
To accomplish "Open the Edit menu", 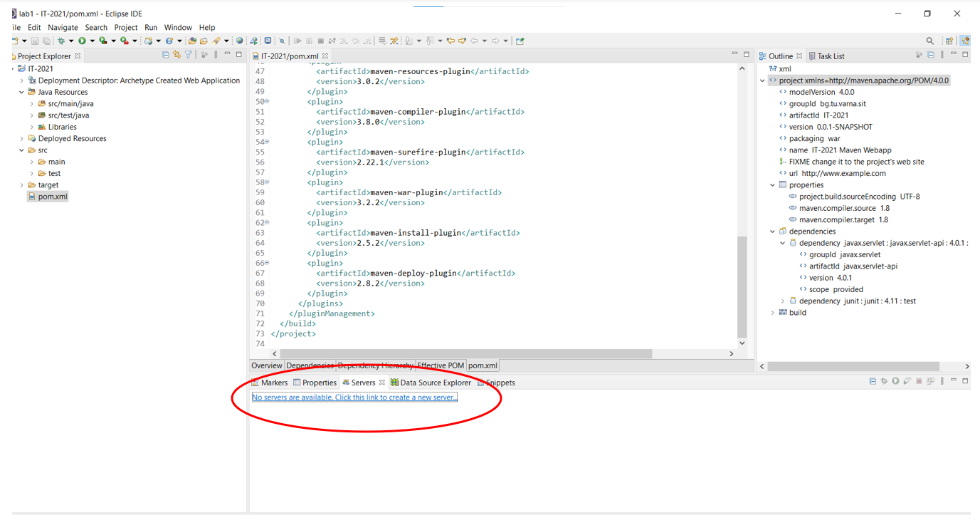I will tap(34, 27).
